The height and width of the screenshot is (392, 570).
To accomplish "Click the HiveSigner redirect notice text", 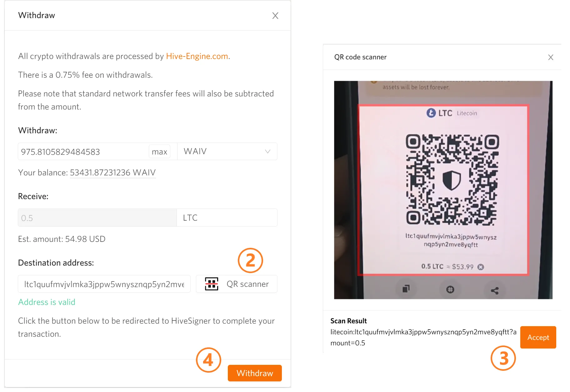I will coord(146,327).
